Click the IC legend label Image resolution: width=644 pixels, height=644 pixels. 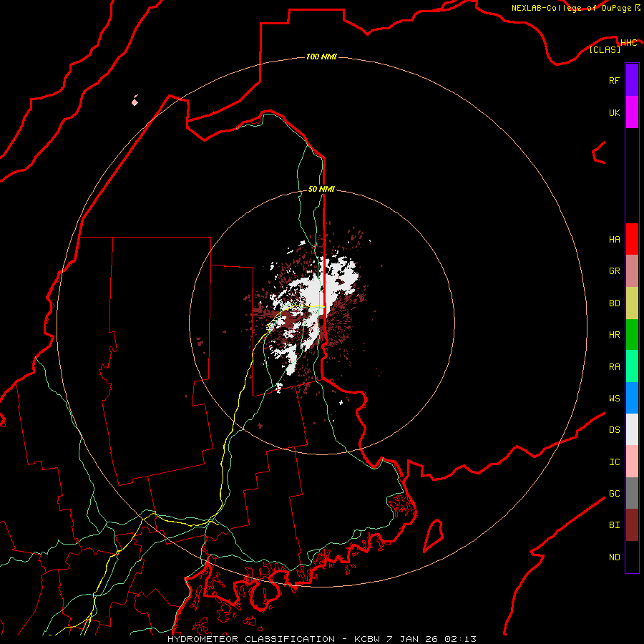coord(614,462)
